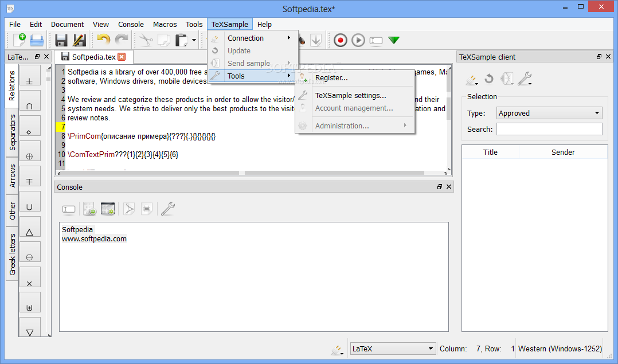Insert the times multiplication symbol

pos(30,277)
